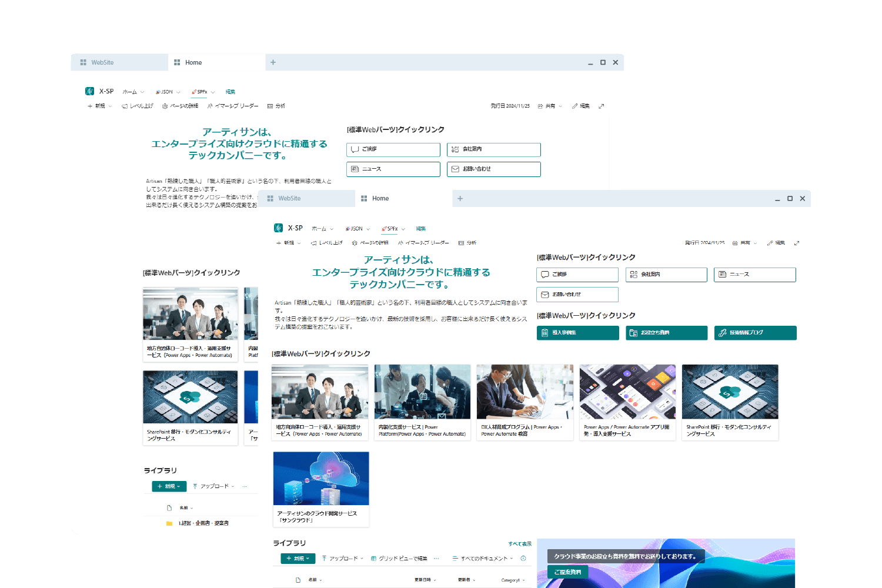Click the pencil 編集 button in the back window's command bar
The image size is (882, 588).
pyautogui.click(x=581, y=106)
